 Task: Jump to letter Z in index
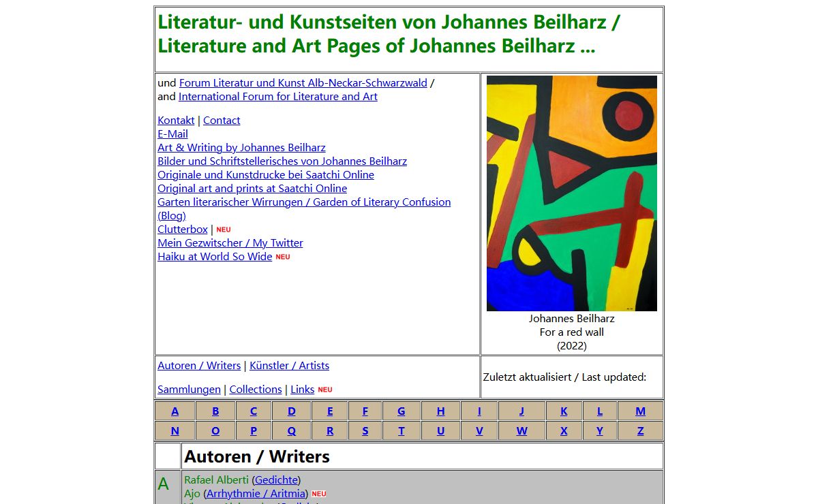click(x=641, y=431)
